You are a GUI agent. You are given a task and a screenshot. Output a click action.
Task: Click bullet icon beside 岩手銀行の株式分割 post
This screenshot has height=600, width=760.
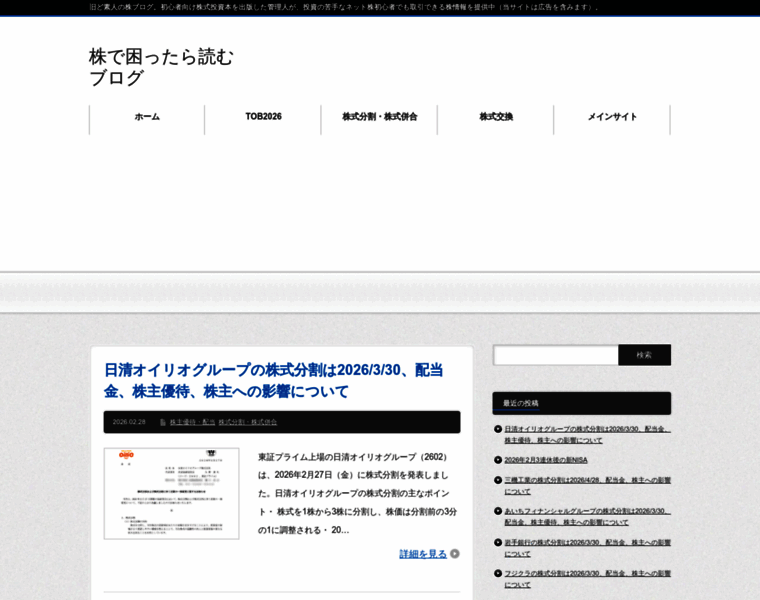(x=498, y=542)
